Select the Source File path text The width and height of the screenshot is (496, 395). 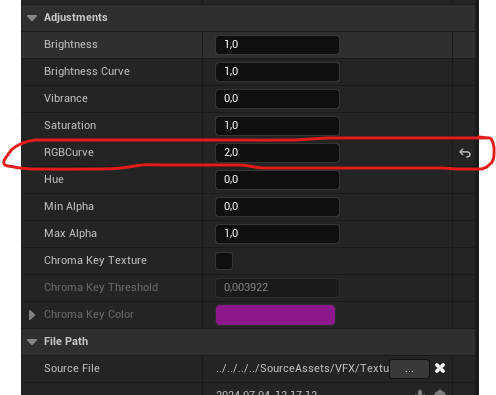[x=302, y=368]
